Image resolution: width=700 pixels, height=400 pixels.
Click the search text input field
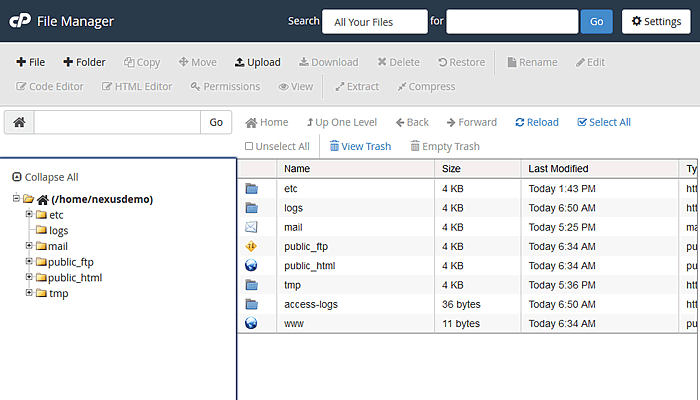pyautogui.click(x=512, y=21)
